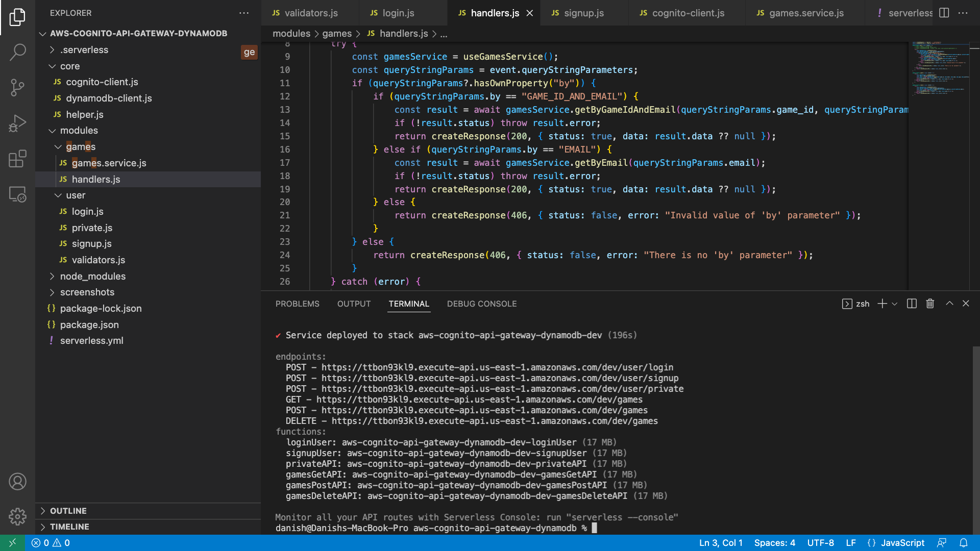Open errors and warnings status indicator

click(51, 543)
